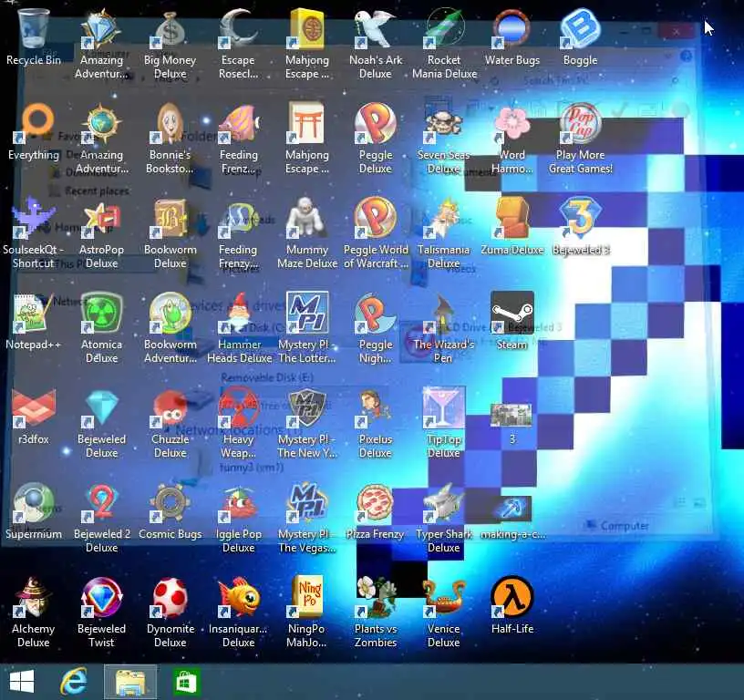Open Hammer Heads Deluxe gnome icon

coord(238,314)
